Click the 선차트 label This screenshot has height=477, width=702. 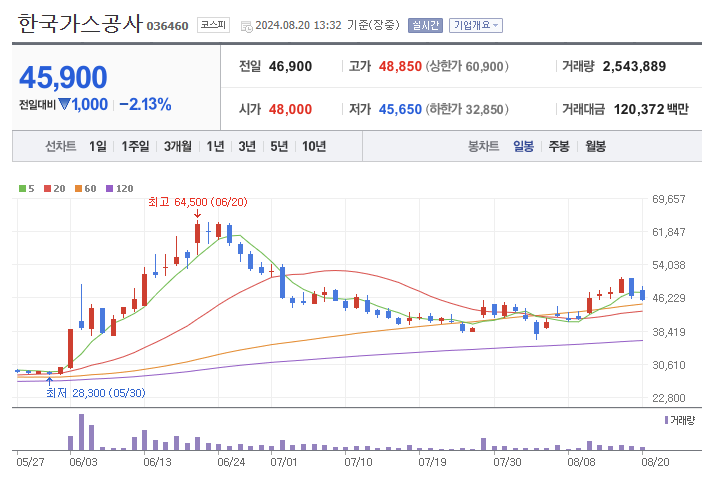tap(60, 146)
